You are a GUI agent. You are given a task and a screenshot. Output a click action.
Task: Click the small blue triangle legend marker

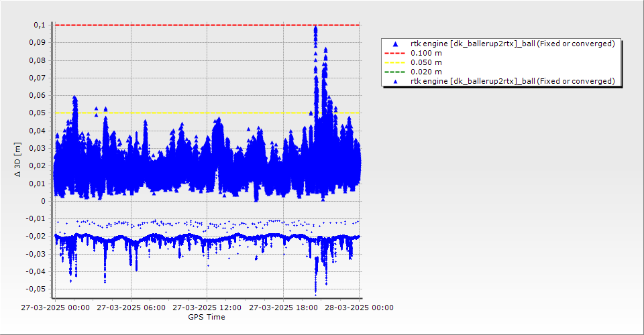tap(396, 82)
